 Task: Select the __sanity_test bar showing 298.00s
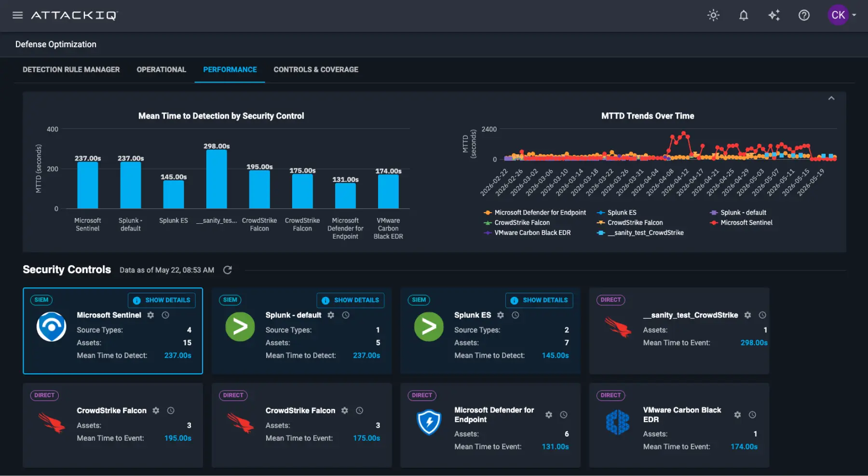[x=217, y=179]
